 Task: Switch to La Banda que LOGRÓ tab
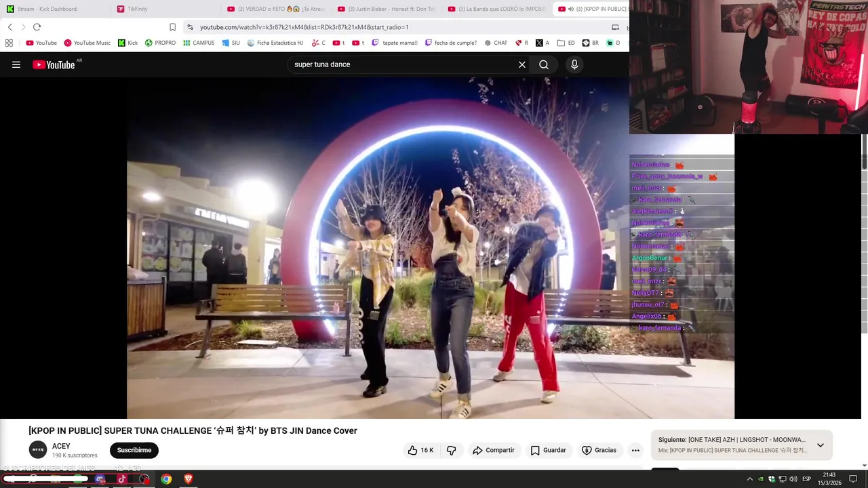point(498,9)
